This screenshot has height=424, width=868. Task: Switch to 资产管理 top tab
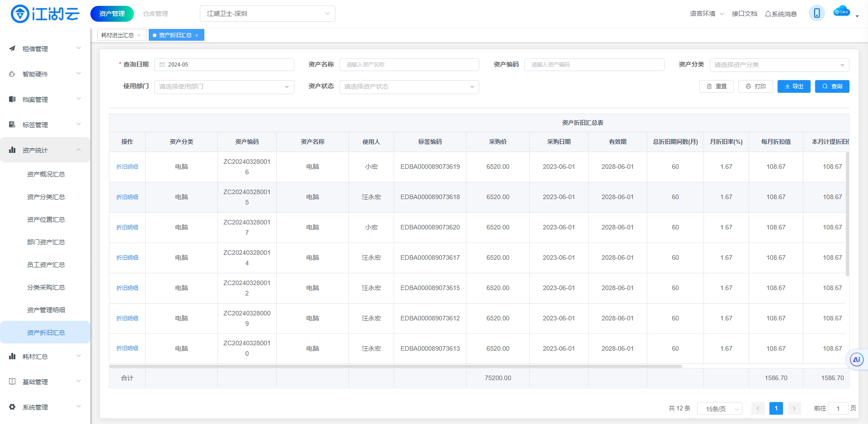point(112,14)
